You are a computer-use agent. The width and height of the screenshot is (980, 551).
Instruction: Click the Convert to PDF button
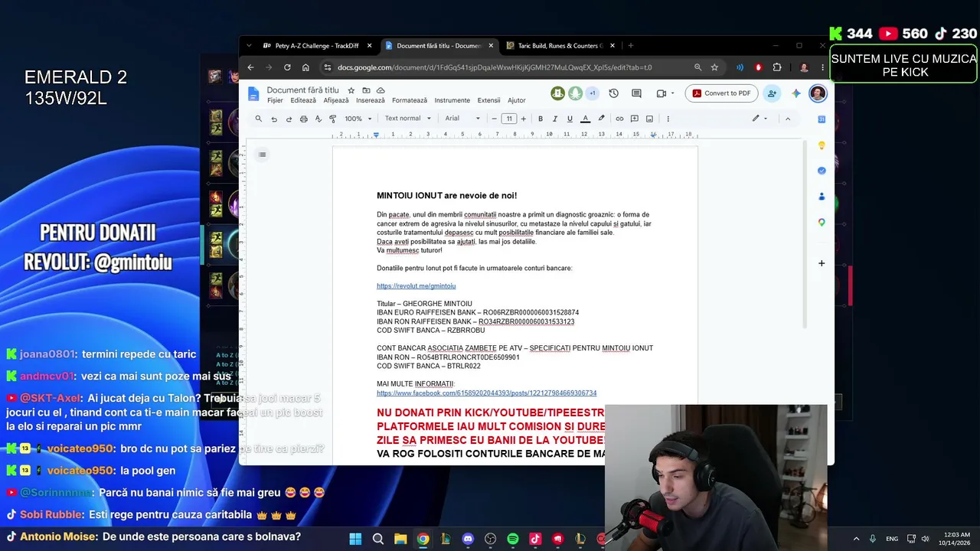tap(721, 93)
